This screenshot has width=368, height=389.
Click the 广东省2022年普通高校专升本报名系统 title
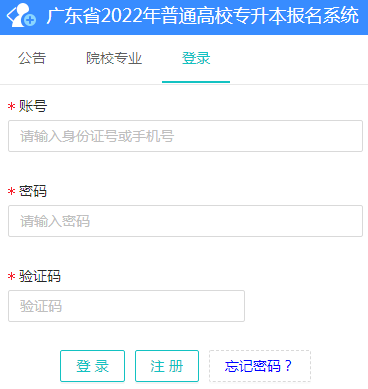tap(203, 16)
